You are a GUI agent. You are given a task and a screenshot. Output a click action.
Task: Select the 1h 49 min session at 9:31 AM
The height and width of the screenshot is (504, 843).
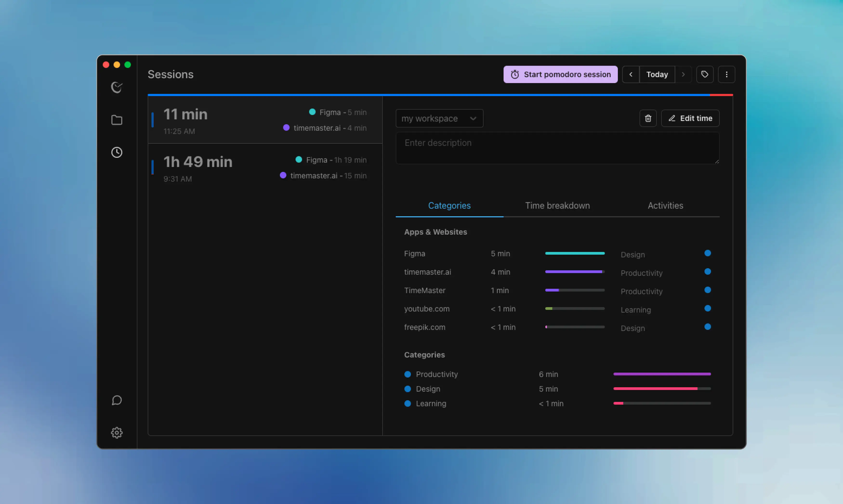click(265, 168)
